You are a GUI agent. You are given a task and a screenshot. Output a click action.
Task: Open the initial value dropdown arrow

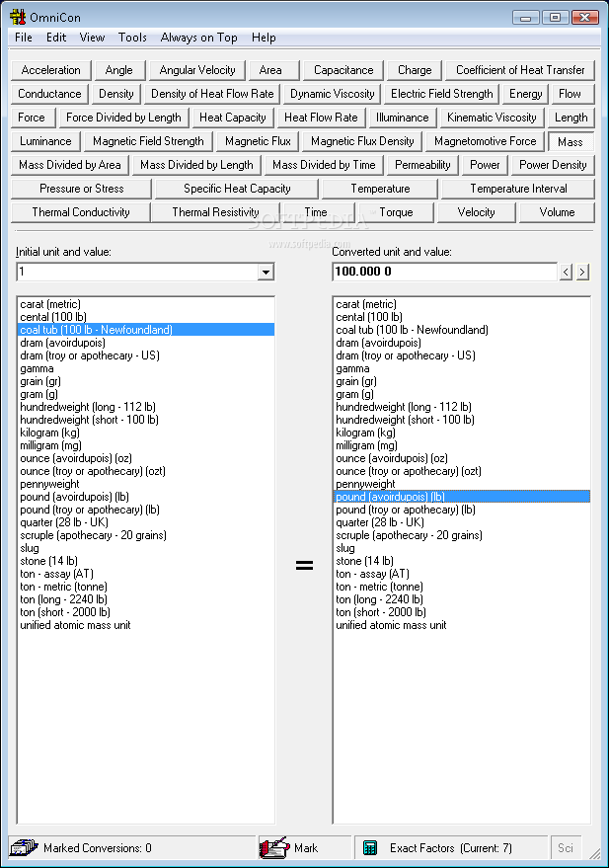(266, 272)
